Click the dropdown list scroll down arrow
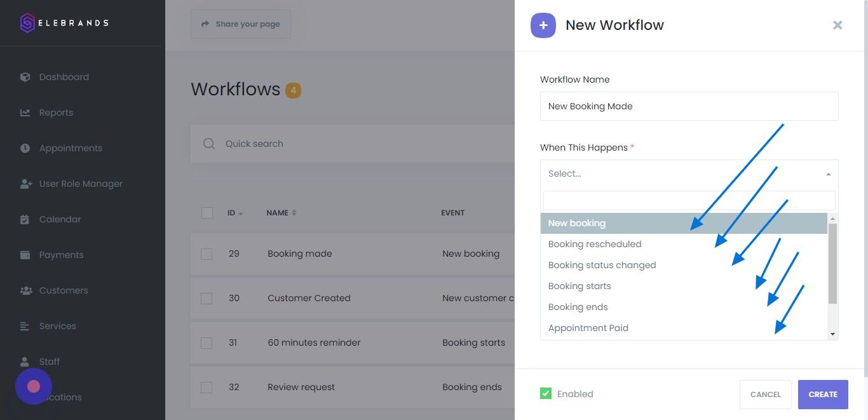The image size is (868, 420). click(x=832, y=334)
